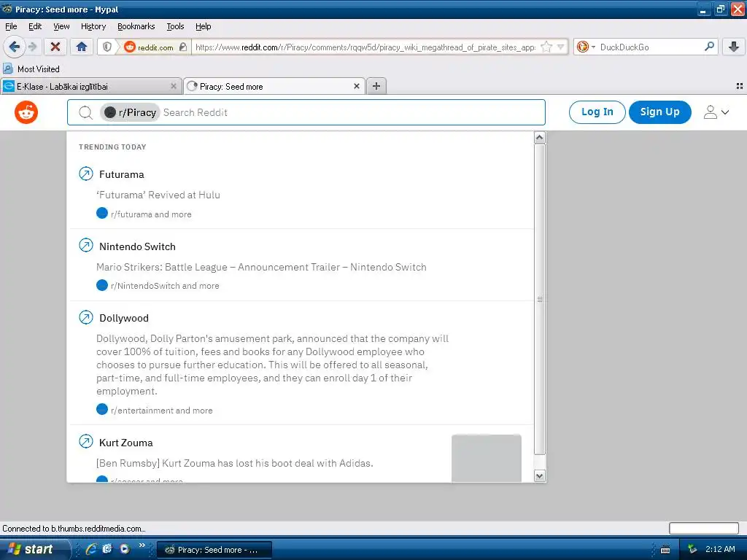This screenshot has height=560, width=747.
Task: Click the tracking protection shield icon
Action: 107,47
